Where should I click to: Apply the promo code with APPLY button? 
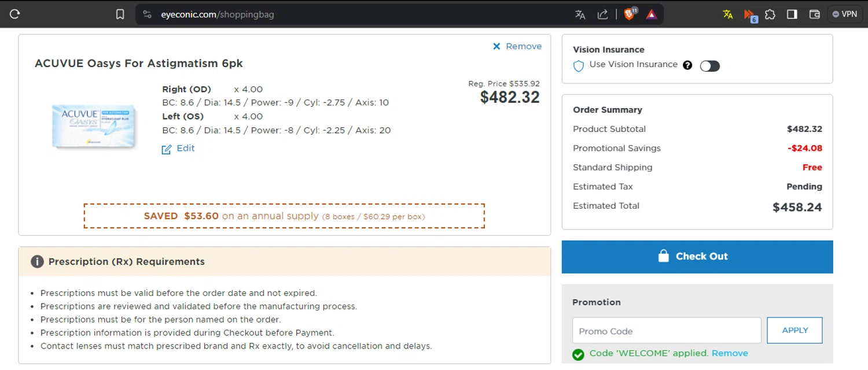point(795,330)
